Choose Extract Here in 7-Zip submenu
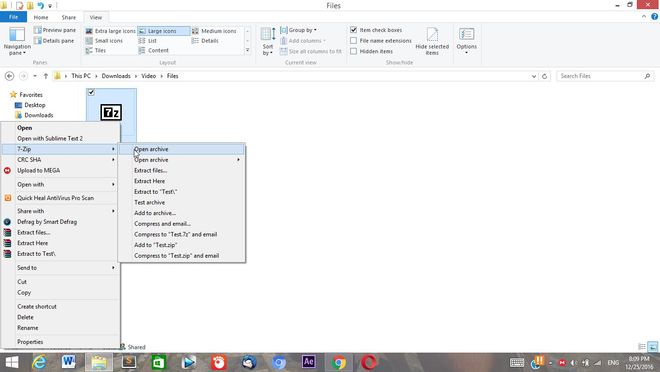 coord(182,181)
